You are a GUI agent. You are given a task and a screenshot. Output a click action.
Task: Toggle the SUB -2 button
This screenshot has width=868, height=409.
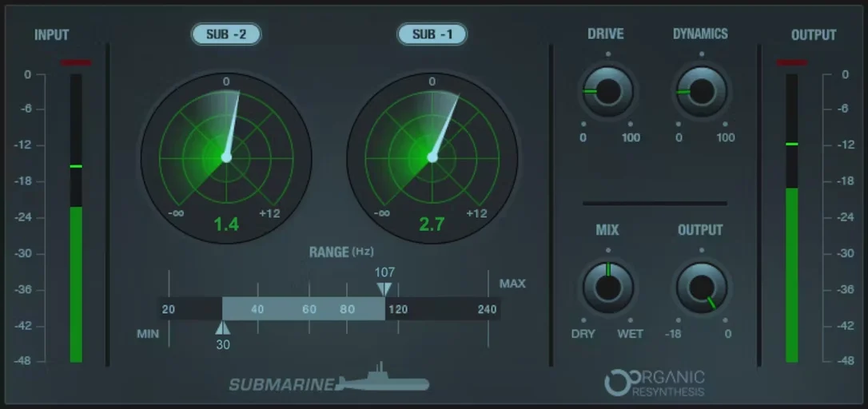click(x=226, y=34)
